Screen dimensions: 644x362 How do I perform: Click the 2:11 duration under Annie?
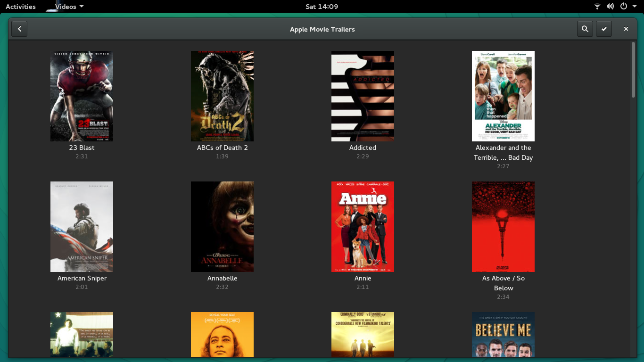point(363,287)
